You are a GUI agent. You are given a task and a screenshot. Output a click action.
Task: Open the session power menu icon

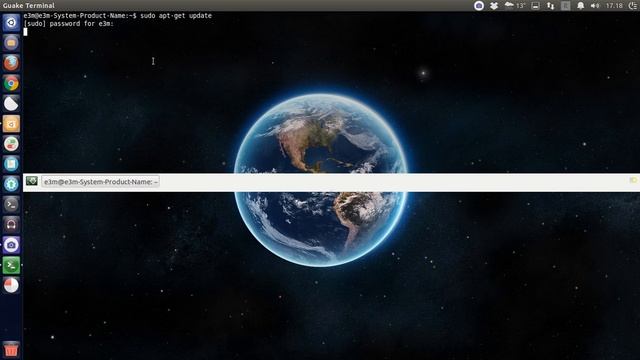point(633,5)
